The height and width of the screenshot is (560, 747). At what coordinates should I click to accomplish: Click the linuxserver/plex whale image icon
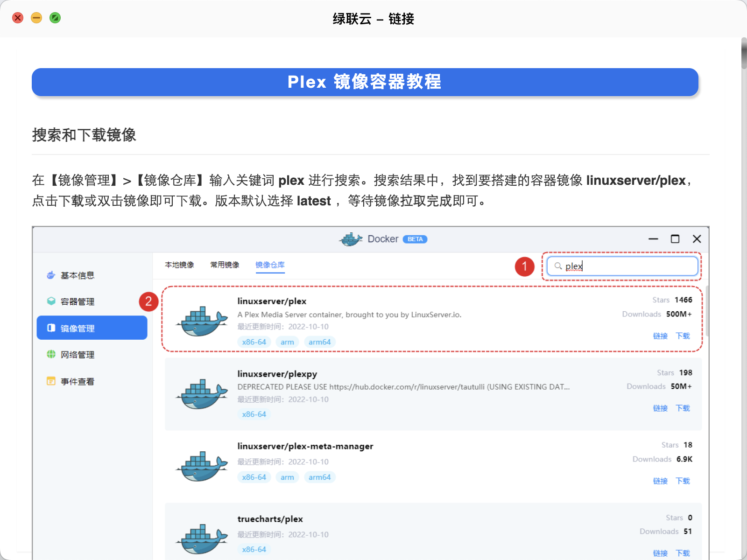point(202,321)
